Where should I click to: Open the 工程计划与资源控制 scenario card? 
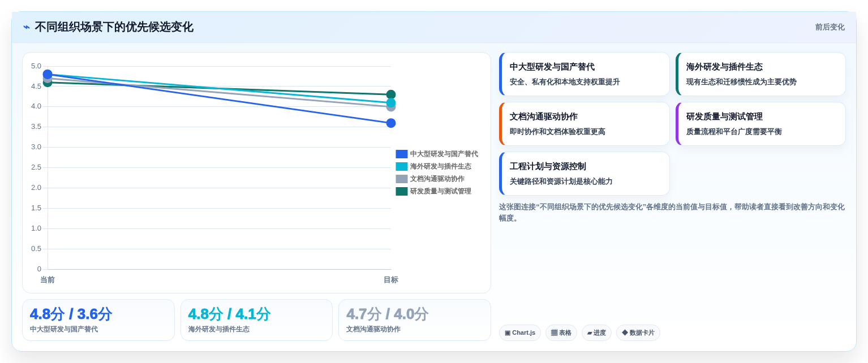585,174
